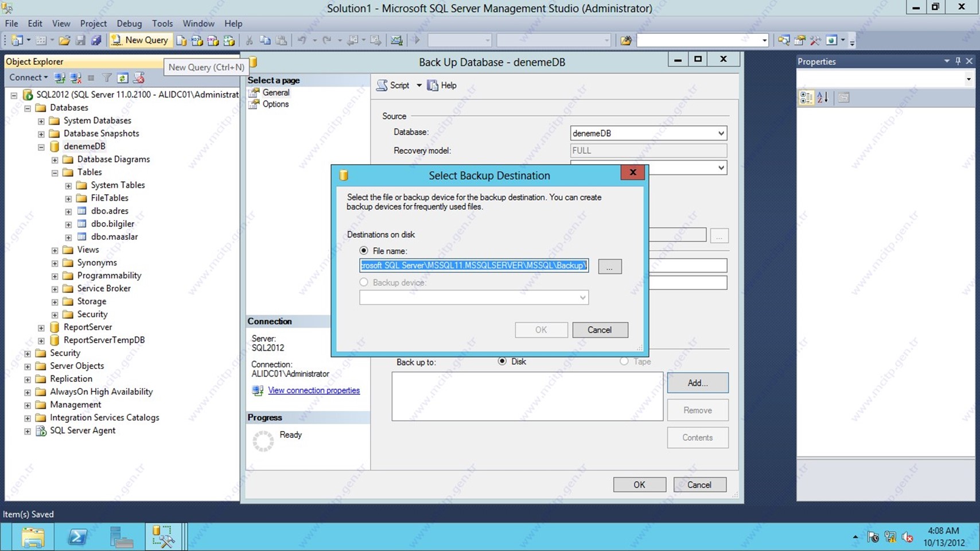Expand the Programmability folder node

click(x=55, y=276)
